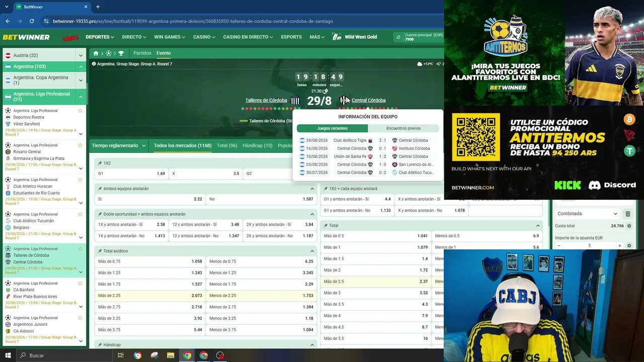Click the Wild West Gold promo icon
Screen dimensions: 644x362
337,37
